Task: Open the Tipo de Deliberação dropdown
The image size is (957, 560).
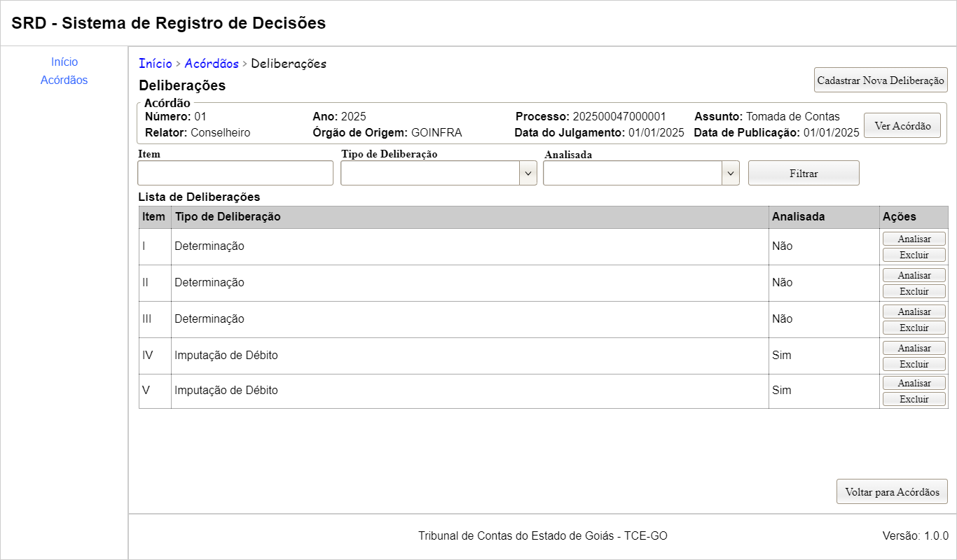Action: pos(439,173)
